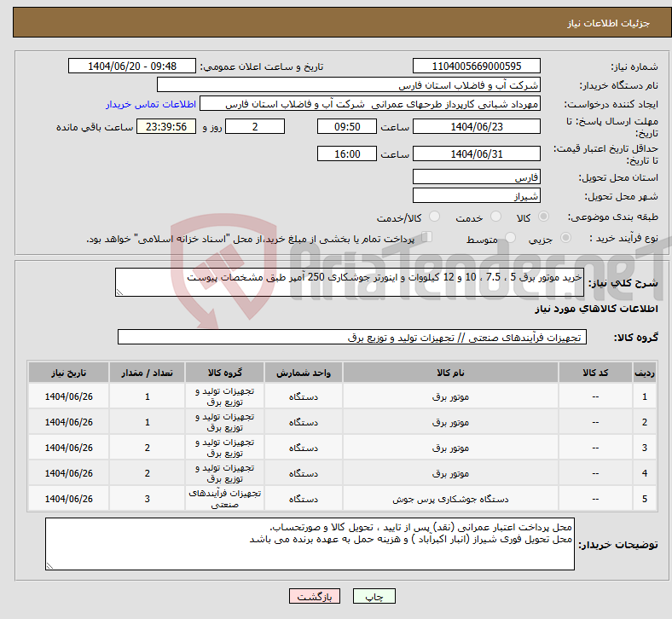
Task: Click موتور برق name in row 2
Action: click(450, 422)
